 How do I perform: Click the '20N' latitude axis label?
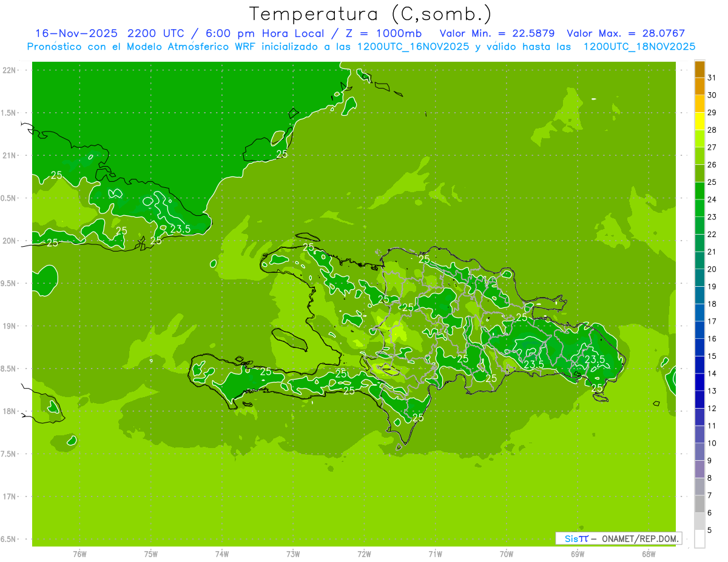pyautogui.click(x=10, y=241)
